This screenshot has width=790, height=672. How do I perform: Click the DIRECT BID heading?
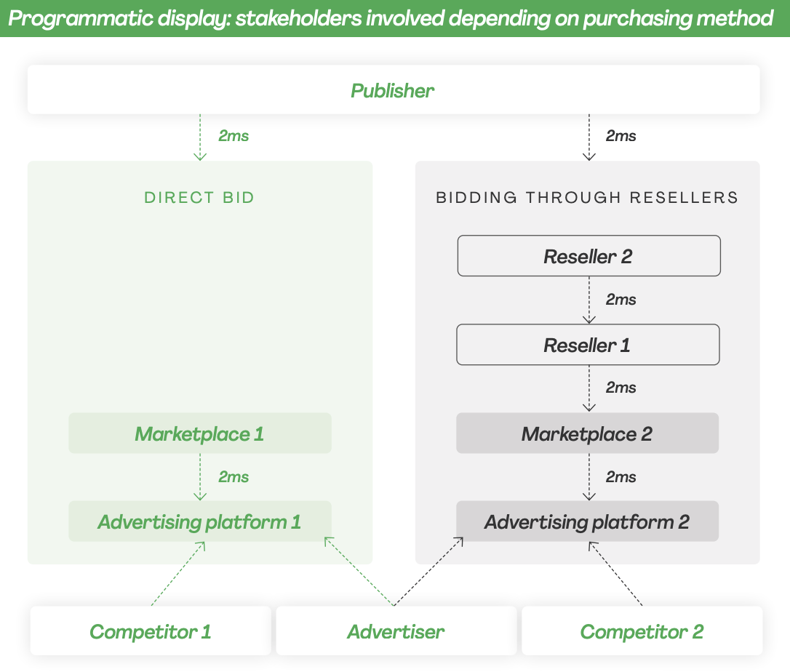[199, 198]
